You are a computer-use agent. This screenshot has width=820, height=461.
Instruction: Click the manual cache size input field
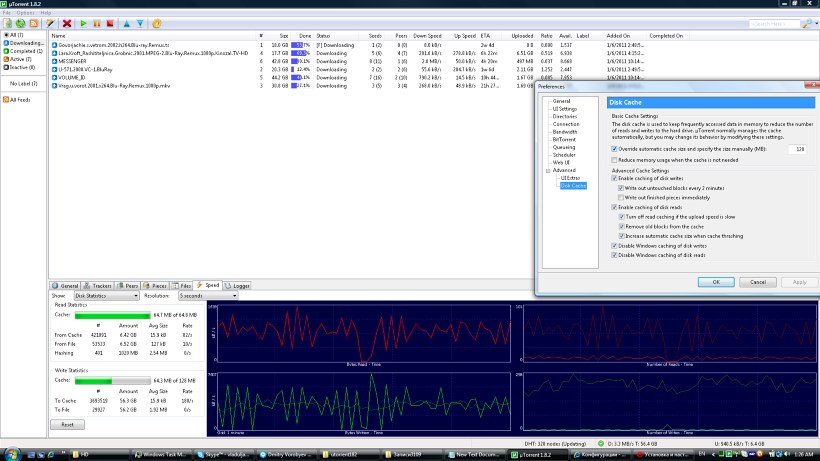pyautogui.click(x=796, y=148)
